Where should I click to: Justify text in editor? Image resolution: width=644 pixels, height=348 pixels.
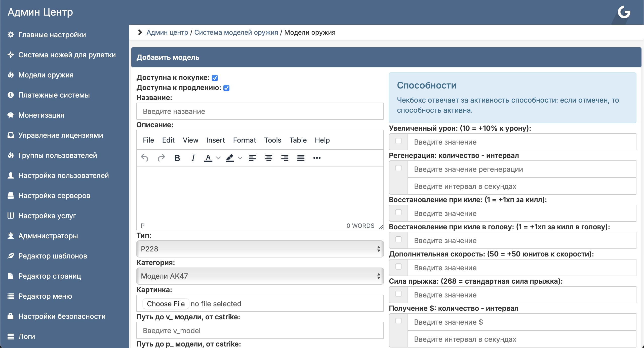(301, 158)
